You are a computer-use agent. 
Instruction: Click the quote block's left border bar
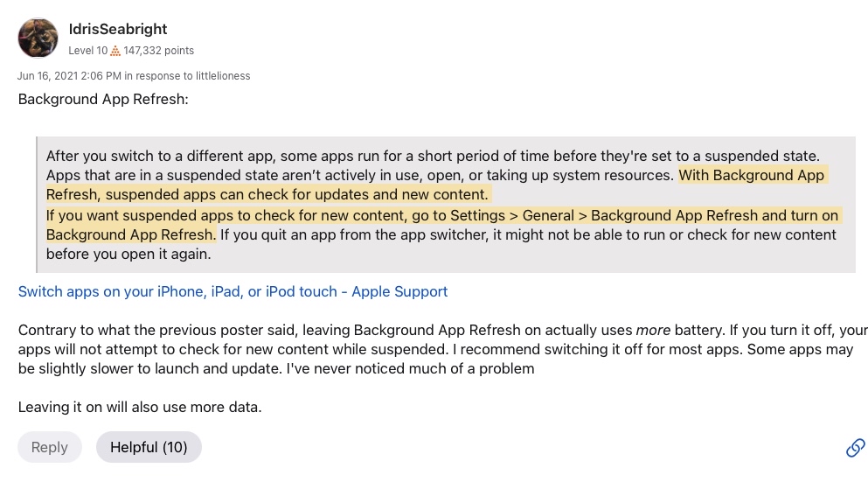(37, 205)
